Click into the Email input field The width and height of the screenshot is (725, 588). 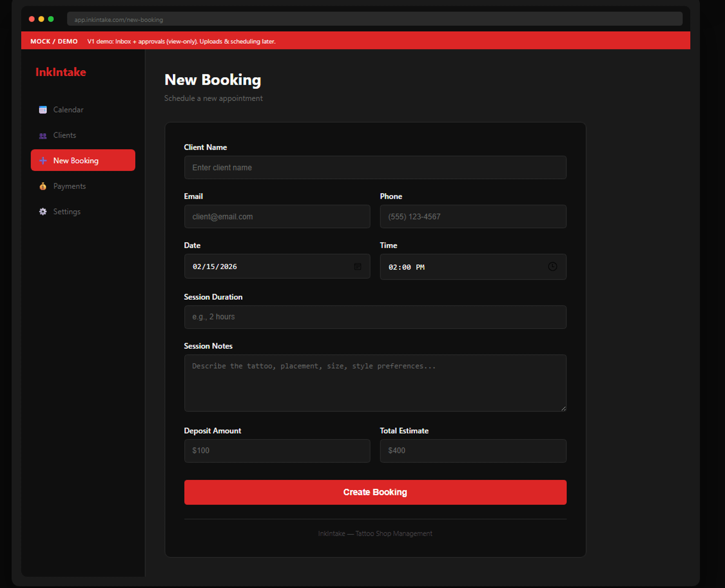[277, 216]
